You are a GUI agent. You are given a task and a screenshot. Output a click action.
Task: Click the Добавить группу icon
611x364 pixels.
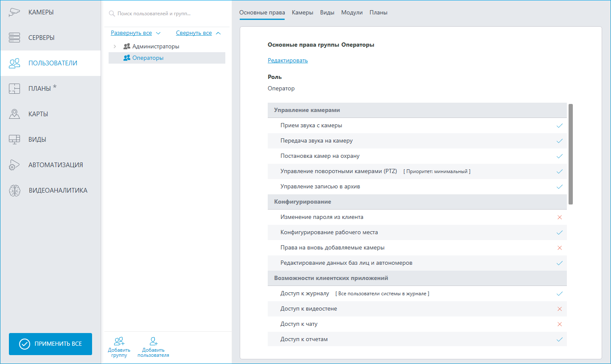pos(119,341)
